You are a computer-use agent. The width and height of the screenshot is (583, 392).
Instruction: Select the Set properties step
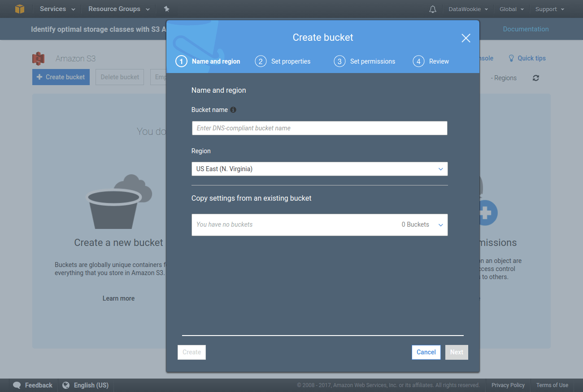(283, 61)
